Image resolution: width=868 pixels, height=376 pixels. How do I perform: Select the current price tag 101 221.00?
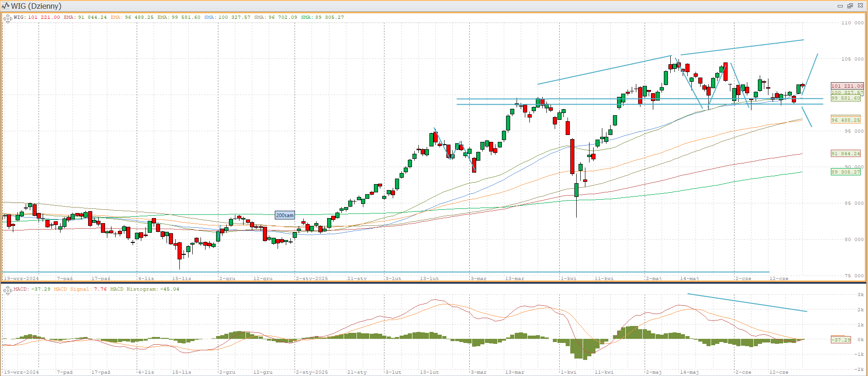tap(847, 86)
